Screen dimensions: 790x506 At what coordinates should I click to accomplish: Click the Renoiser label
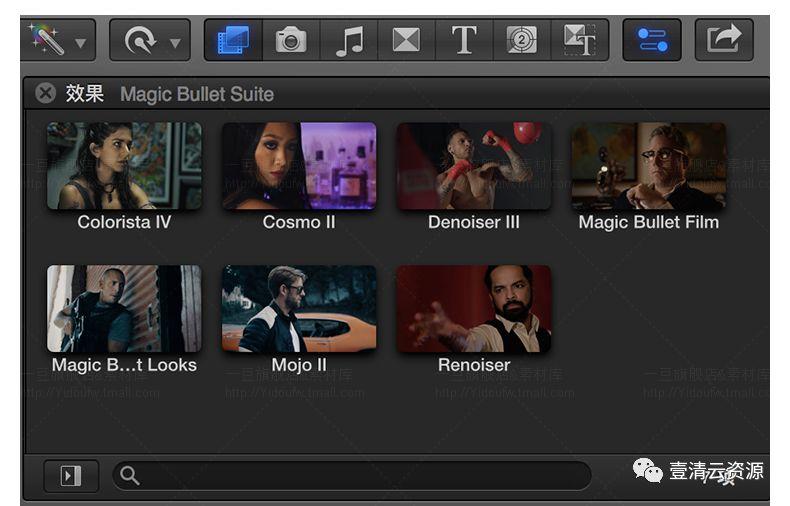[x=474, y=365]
